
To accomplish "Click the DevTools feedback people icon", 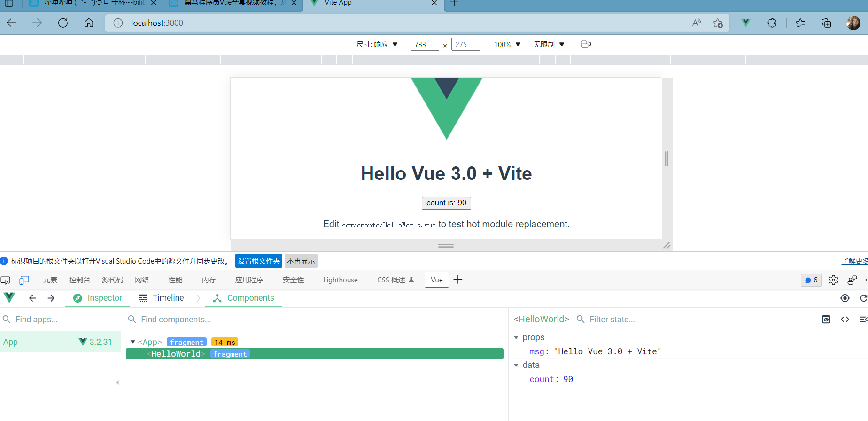I will [x=852, y=280].
